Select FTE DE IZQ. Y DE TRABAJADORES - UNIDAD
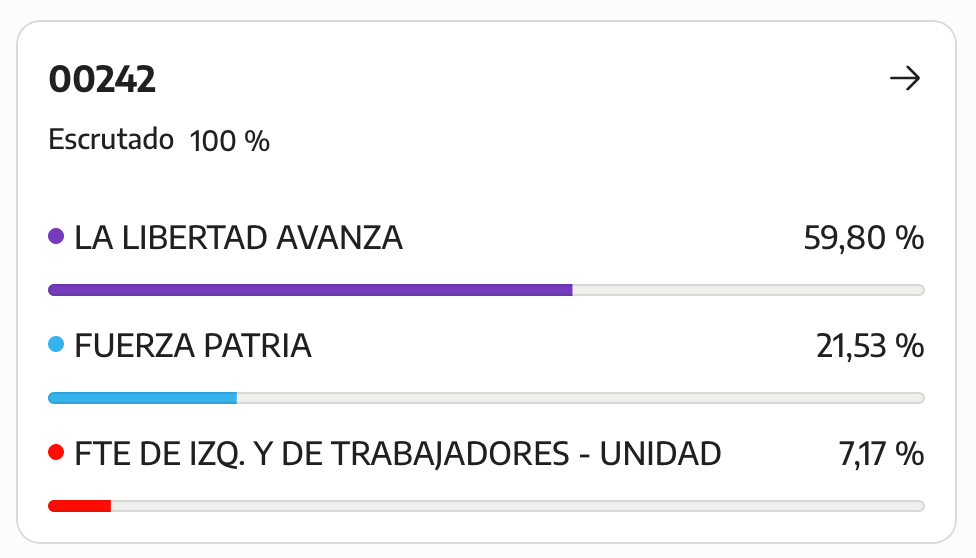Viewport: 976px width, 558px height. pyautogui.click(x=398, y=454)
